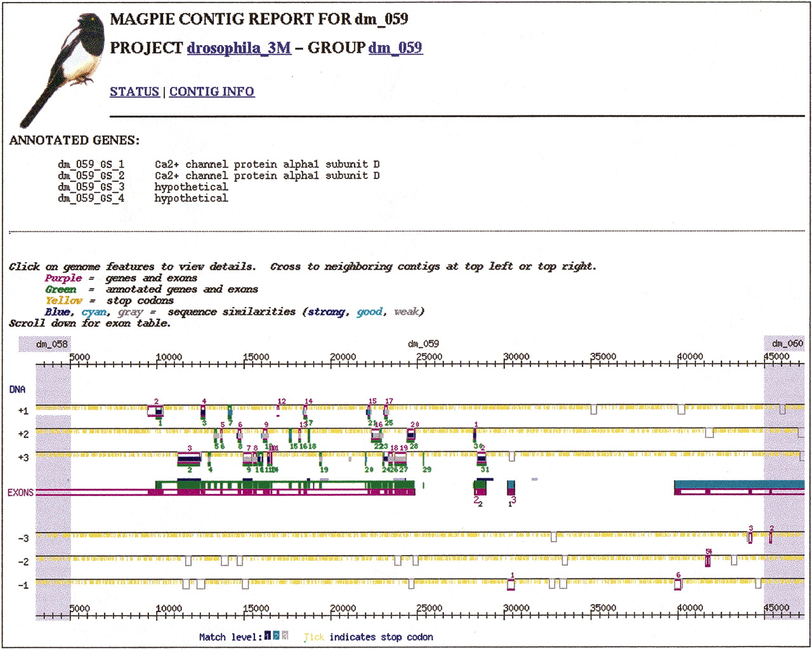Viewport: 812px width, 649px height.
Task: Click the cyan good match level swatch
Action: pos(276,636)
